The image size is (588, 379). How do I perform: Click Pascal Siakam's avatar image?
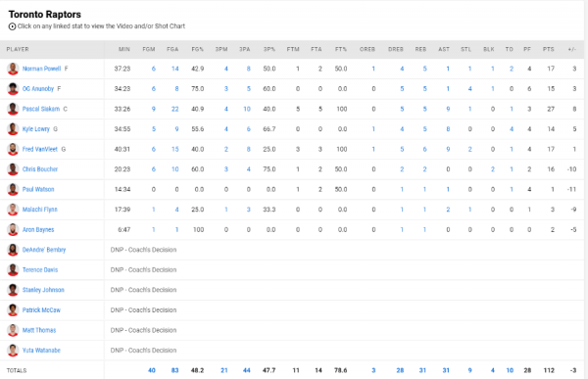click(x=13, y=109)
